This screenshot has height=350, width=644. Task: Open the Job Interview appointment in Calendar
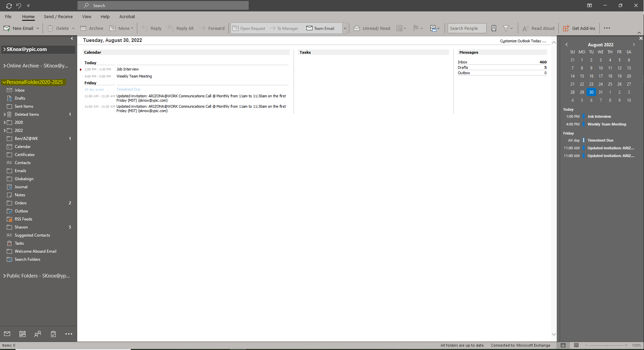(x=128, y=69)
